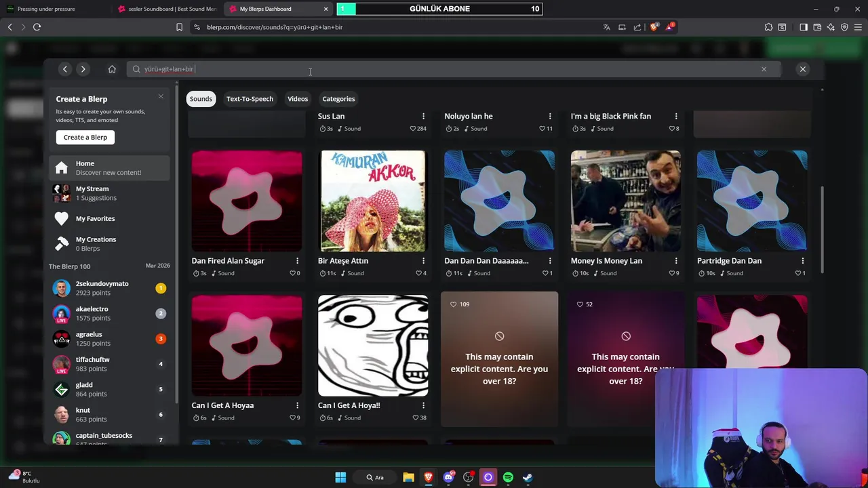Open options for I'm a big Black Pink fan

click(x=676, y=116)
